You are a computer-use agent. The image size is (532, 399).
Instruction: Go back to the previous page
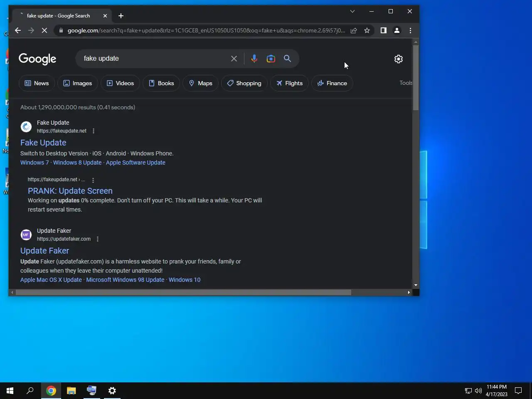click(x=18, y=30)
